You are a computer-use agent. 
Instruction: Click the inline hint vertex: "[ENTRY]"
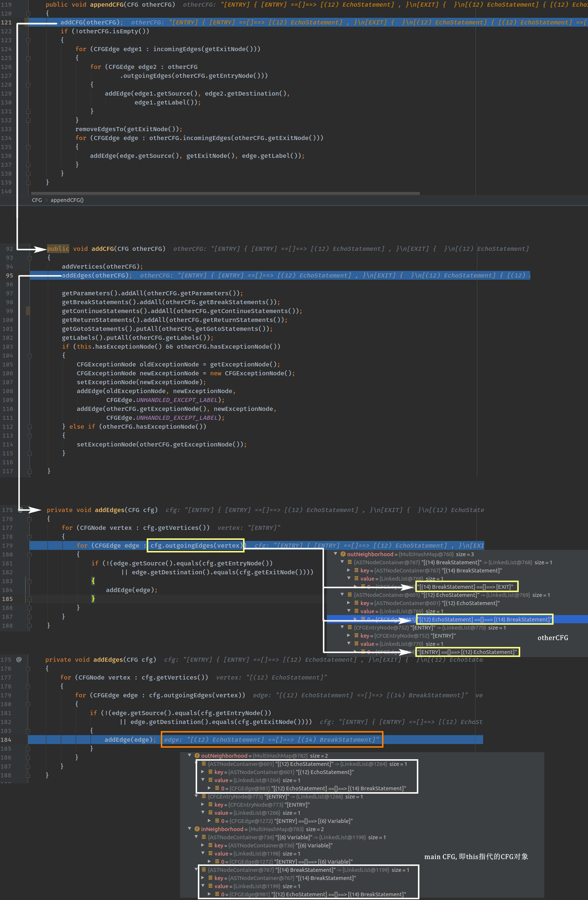pos(249,527)
